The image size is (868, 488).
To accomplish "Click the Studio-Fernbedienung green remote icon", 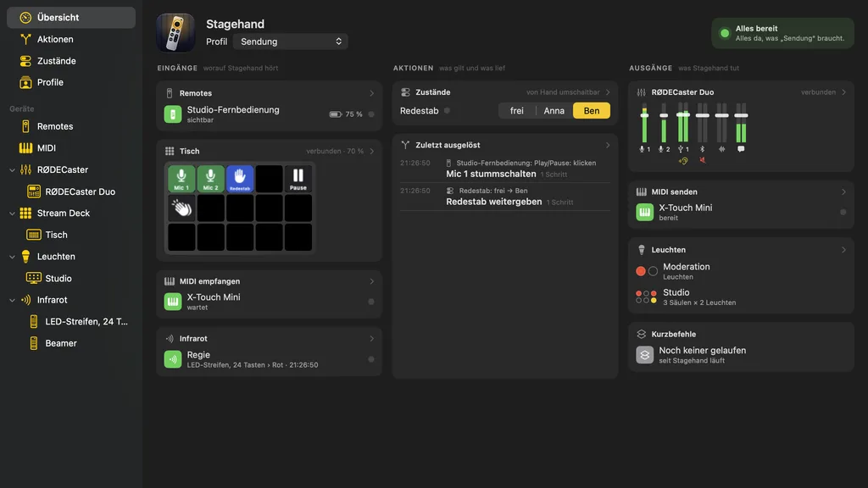I will [173, 114].
